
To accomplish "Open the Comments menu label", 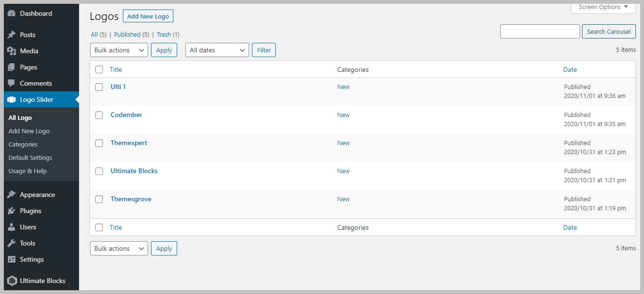I will pos(36,83).
